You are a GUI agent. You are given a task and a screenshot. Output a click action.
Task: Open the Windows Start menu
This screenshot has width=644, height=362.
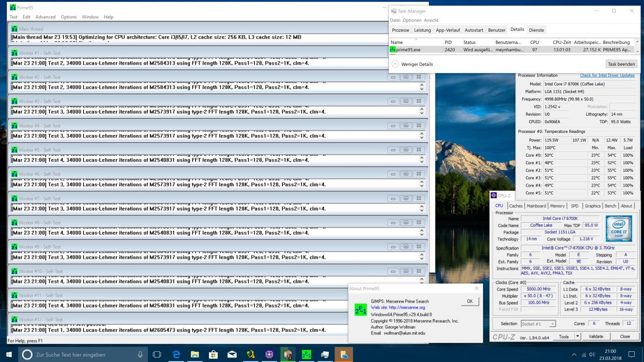pyautogui.click(x=9, y=355)
